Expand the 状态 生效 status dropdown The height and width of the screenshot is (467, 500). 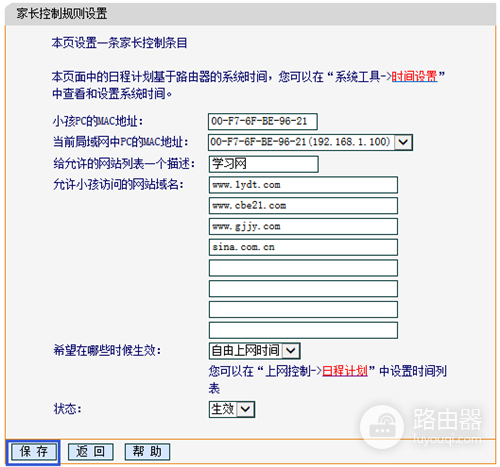coord(232,409)
